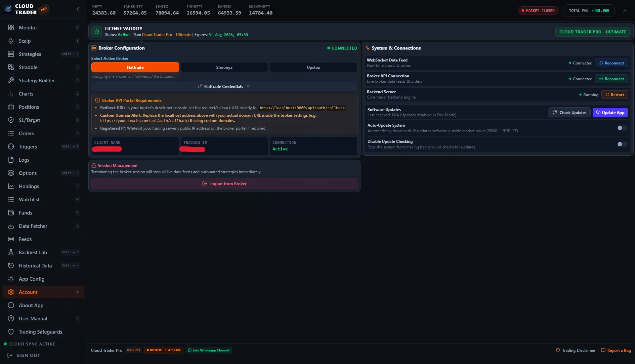The height and width of the screenshot is (364, 635).
Task: Click the Update App button
Action: (x=610, y=112)
